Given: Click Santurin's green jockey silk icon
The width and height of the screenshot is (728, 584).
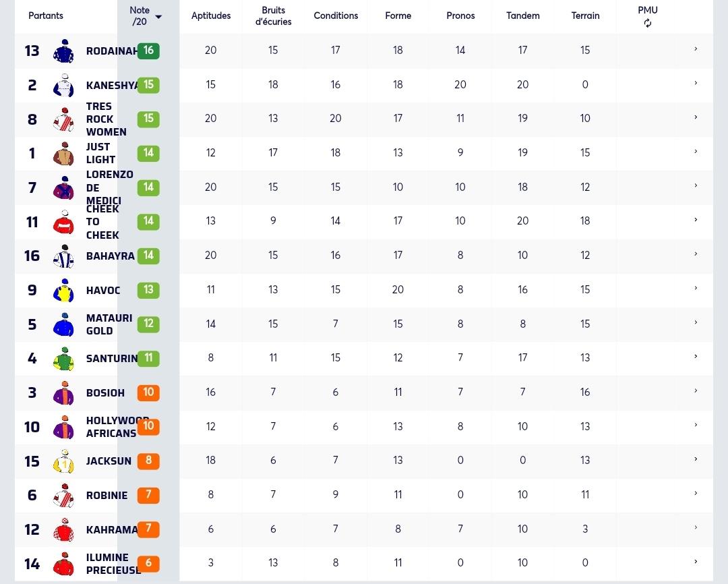Looking at the screenshot, I should coord(63,359).
